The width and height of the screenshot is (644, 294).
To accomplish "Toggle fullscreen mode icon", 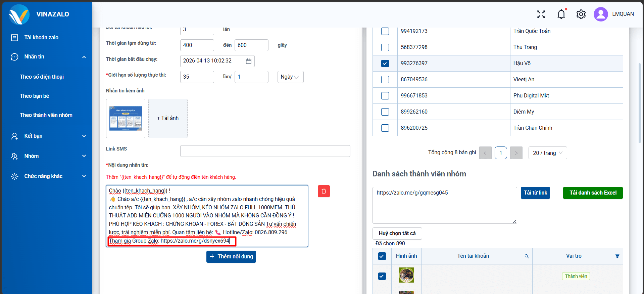I will coord(541,14).
